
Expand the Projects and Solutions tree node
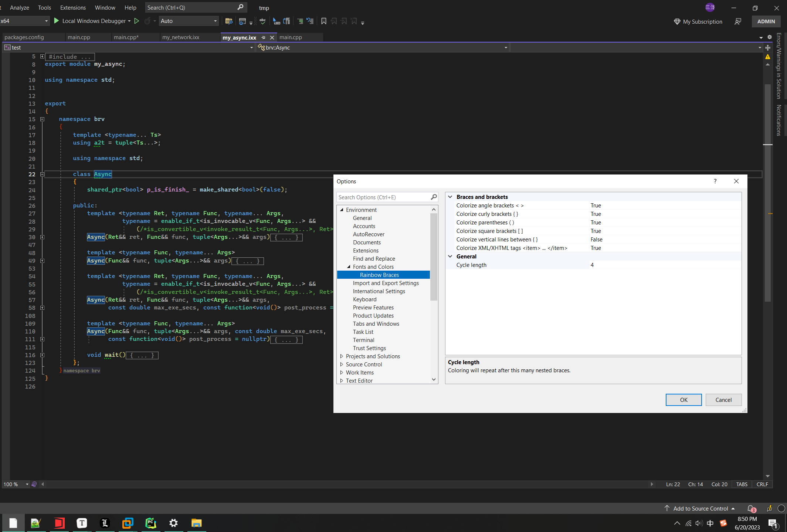coord(342,356)
